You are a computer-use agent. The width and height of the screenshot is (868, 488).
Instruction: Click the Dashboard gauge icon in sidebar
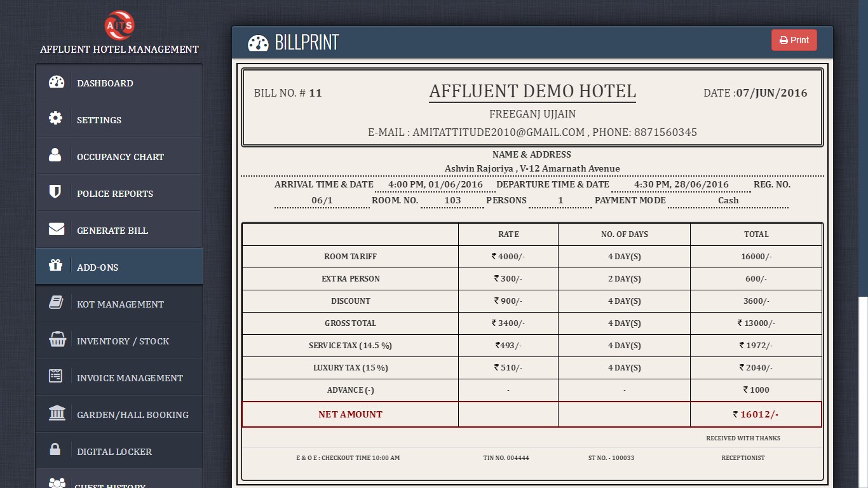[57, 82]
